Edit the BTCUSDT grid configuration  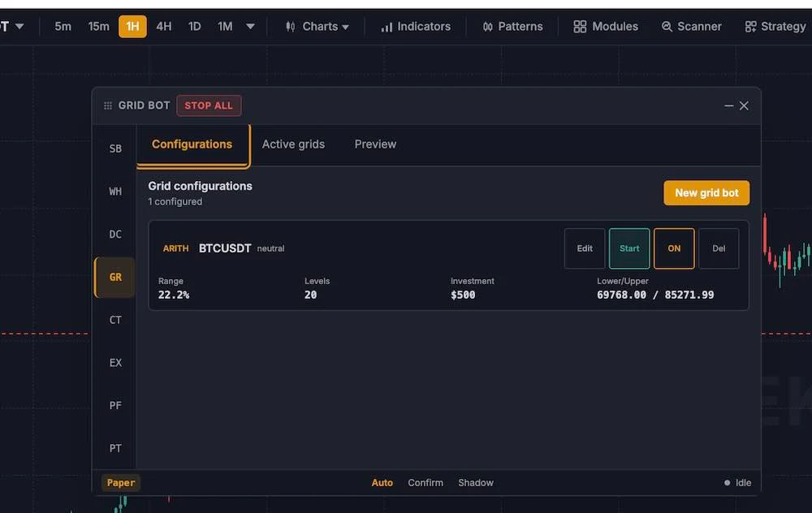click(585, 248)
